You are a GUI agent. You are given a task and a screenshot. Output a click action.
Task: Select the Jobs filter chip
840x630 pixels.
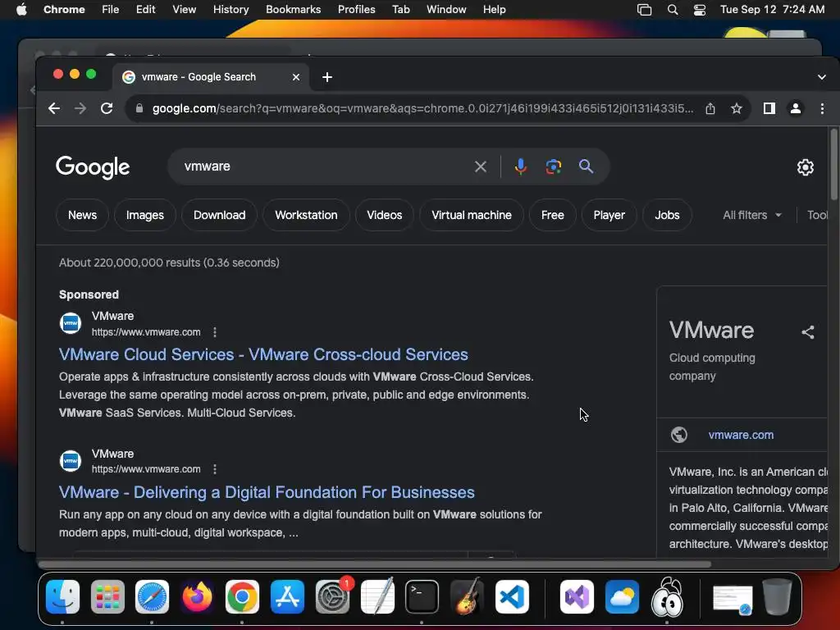pyautogui.click(x=667, y=216)
